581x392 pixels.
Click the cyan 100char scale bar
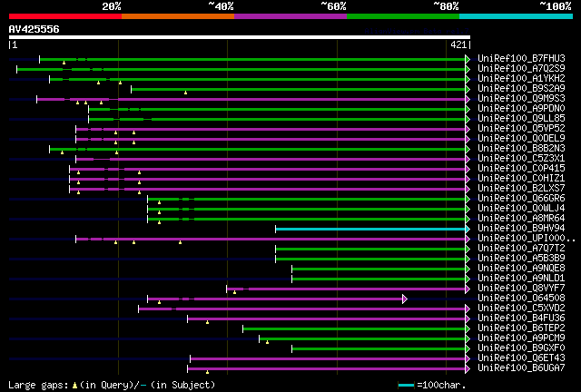coord(406,386)
